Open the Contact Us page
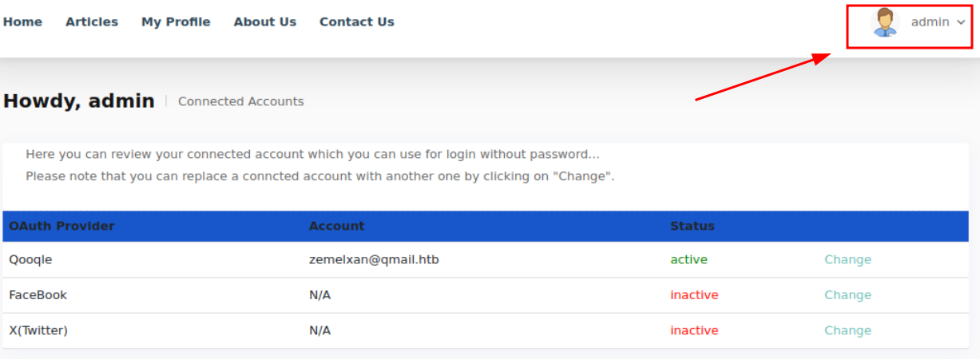This screenshot has height=359, width=980. pyautogui.click(x=357, y=22)
